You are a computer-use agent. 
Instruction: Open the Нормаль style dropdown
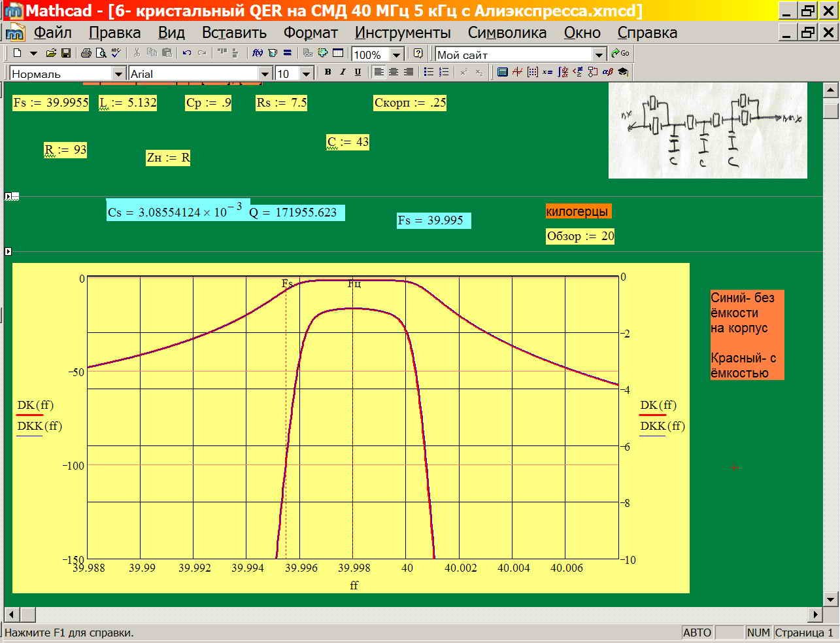(x=118, y=74)
